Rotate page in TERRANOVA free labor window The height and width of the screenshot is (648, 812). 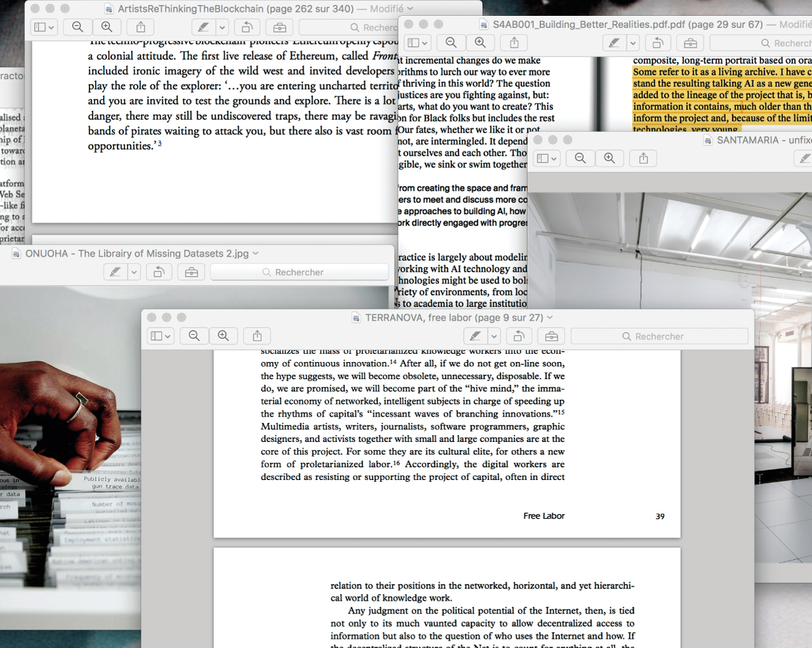(x=520, y=336)
